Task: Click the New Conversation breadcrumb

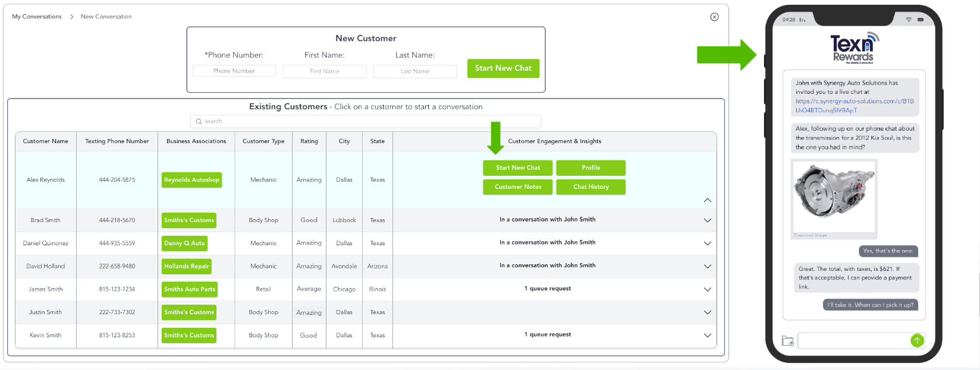Action: coord(106,17)
